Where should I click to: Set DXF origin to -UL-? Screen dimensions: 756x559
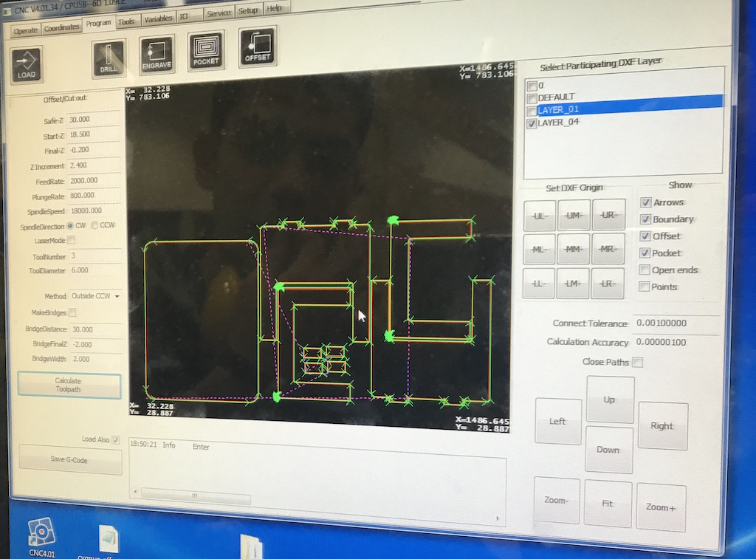point(540,216)
